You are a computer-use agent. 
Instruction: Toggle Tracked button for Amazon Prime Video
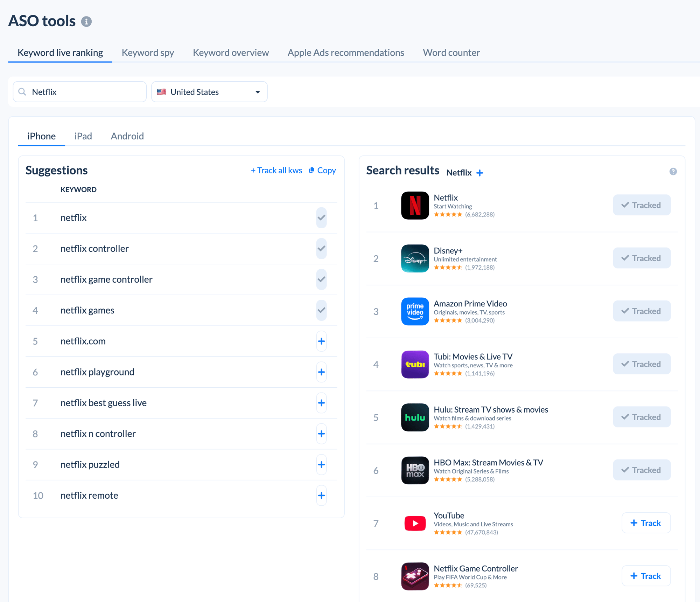pyautogui.click(x=642, y=311)
